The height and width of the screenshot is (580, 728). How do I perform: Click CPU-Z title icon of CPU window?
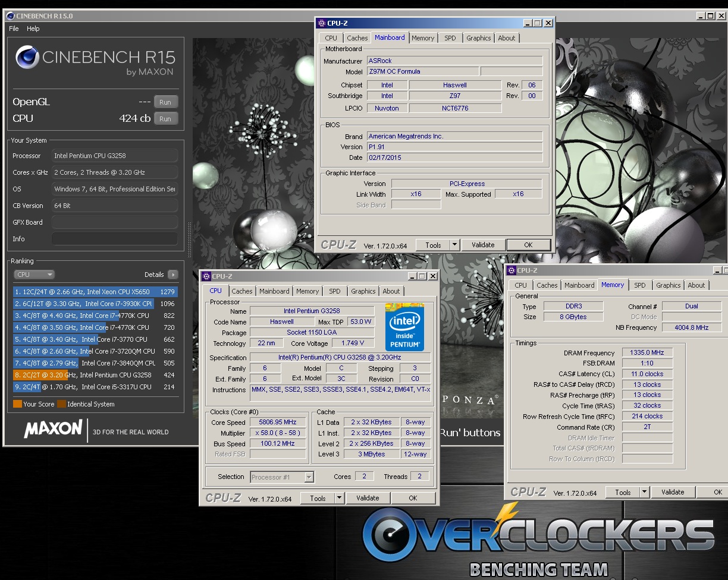(206, 276)
